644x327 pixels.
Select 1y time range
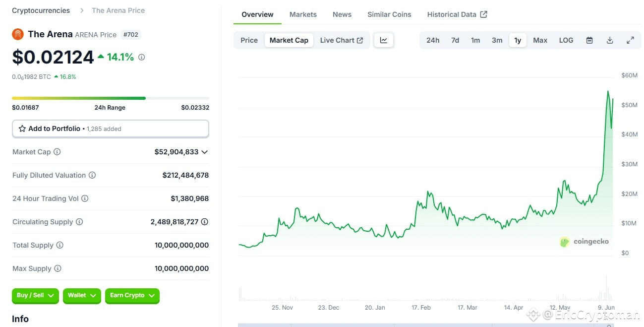(x=518, y=40)
